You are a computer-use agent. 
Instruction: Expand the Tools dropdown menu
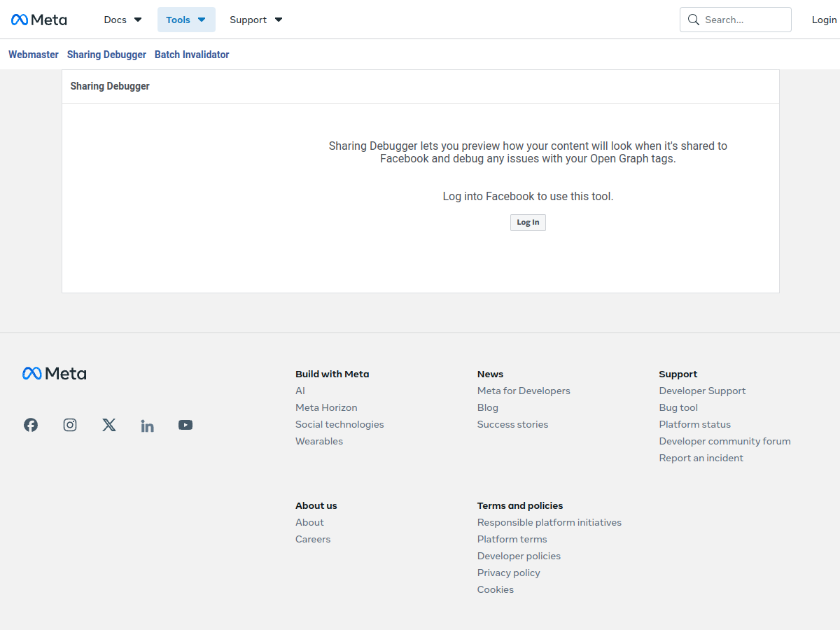186,20
